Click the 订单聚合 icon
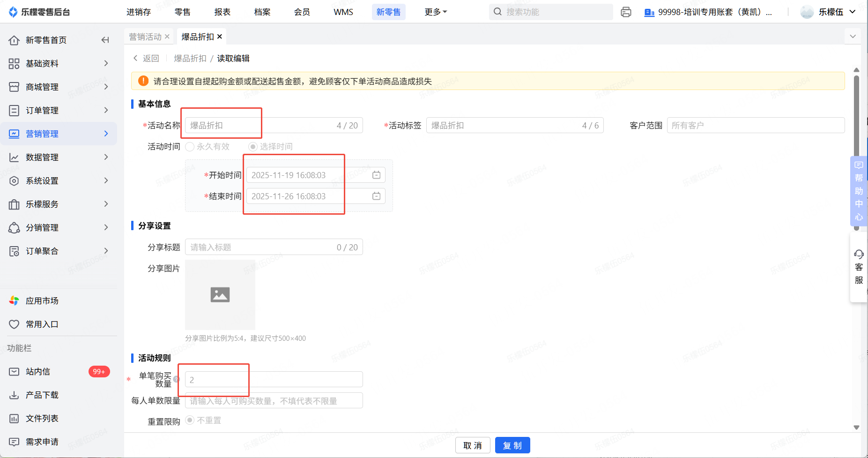Viewport: 868px width, 458px height. 14,251
